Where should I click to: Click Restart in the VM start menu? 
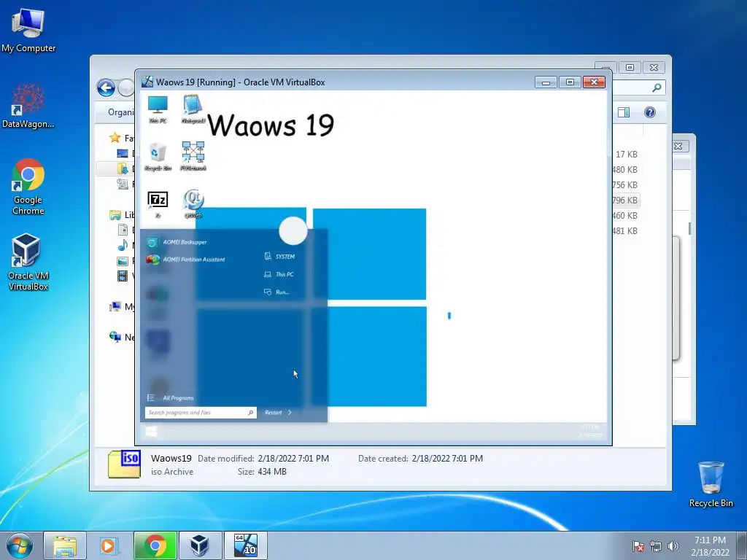click(x=274, y=413)
